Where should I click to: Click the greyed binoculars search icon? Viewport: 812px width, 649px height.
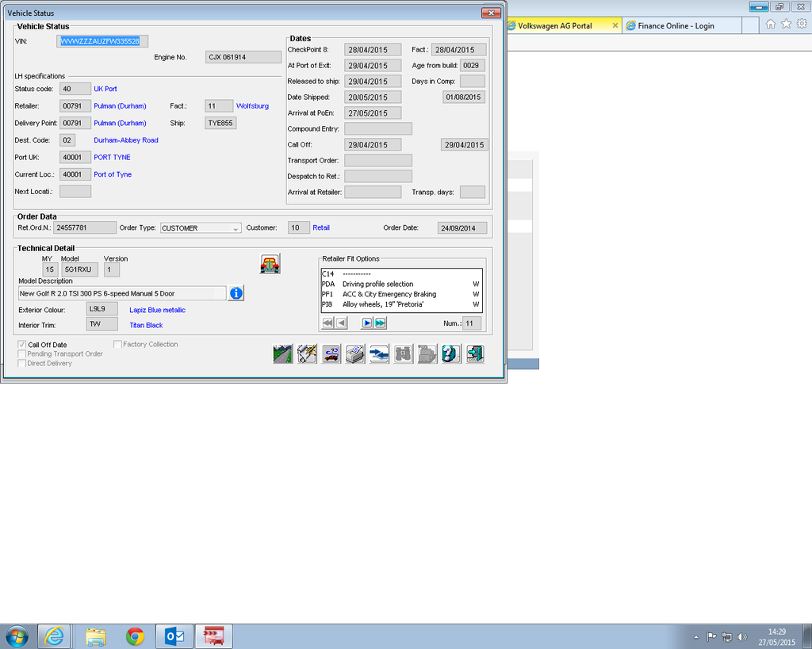404,354
